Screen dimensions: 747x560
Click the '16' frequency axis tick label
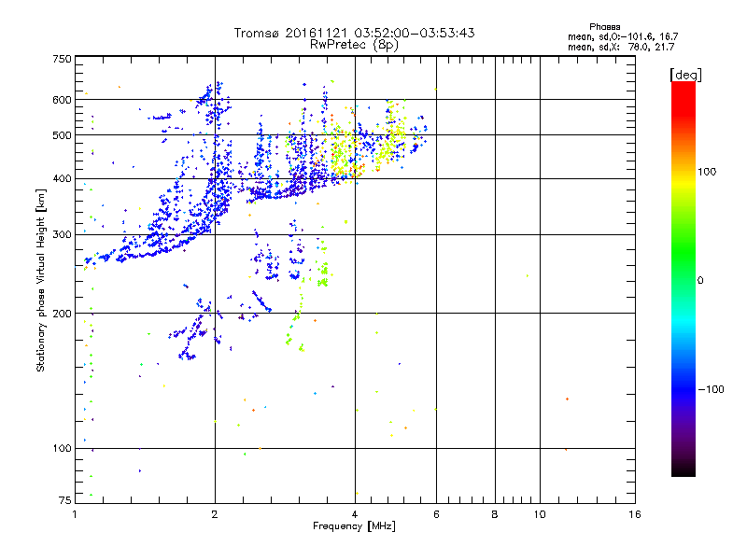(x=635, y=514)
